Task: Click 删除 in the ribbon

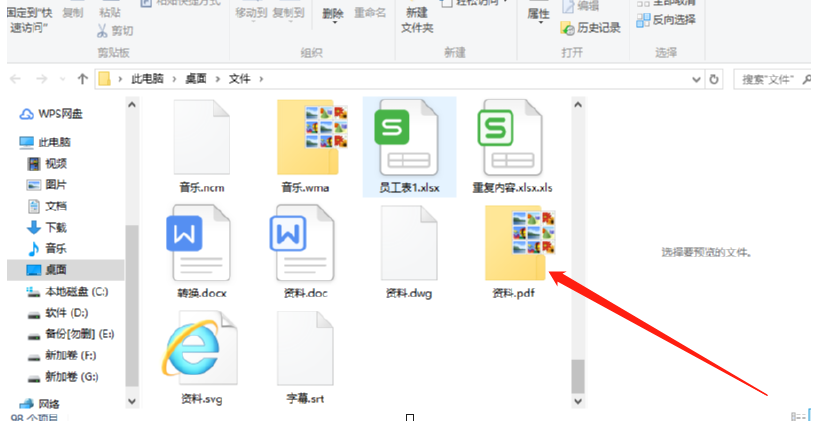Action: [332, 14]
